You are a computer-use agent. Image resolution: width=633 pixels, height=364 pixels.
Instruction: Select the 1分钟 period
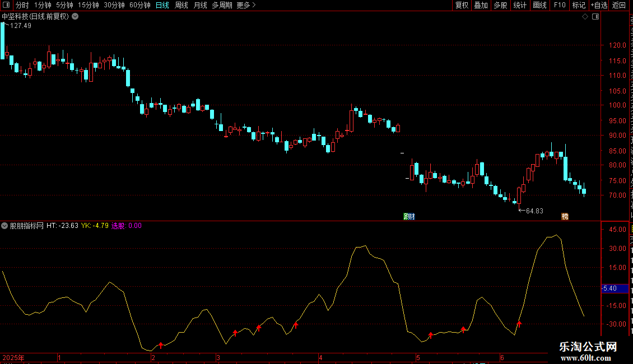click(x=43, y=5)
